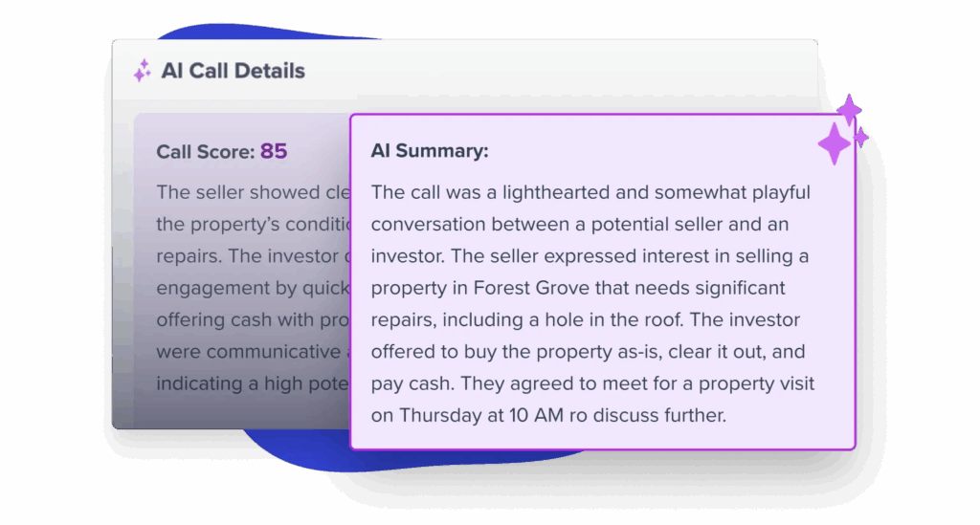Screen dimensions: 980x525
Task: Click the large sparkle on AI Summary card
Action: [x=834, y=143]
